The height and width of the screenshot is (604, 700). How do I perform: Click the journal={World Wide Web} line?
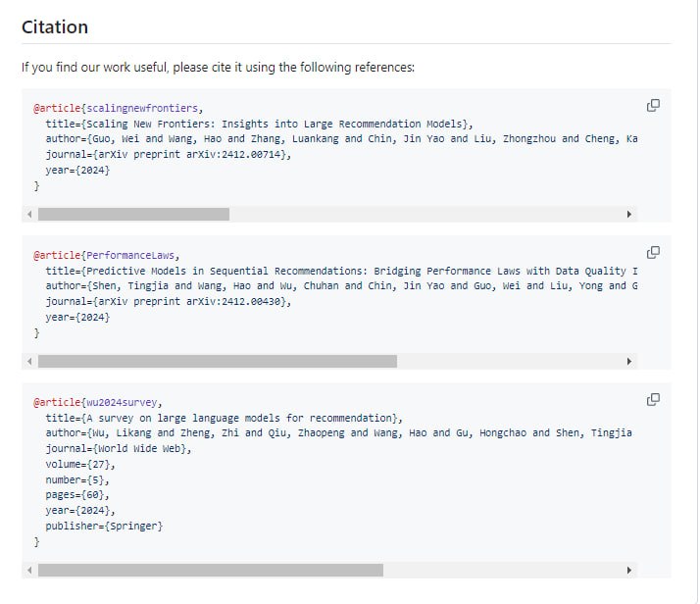point(119,448)
